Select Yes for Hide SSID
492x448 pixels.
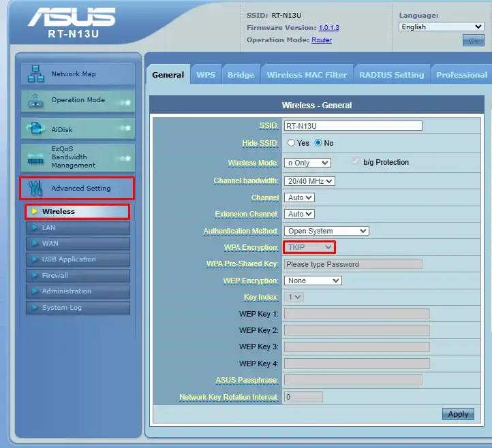click(x=291, y=143)
